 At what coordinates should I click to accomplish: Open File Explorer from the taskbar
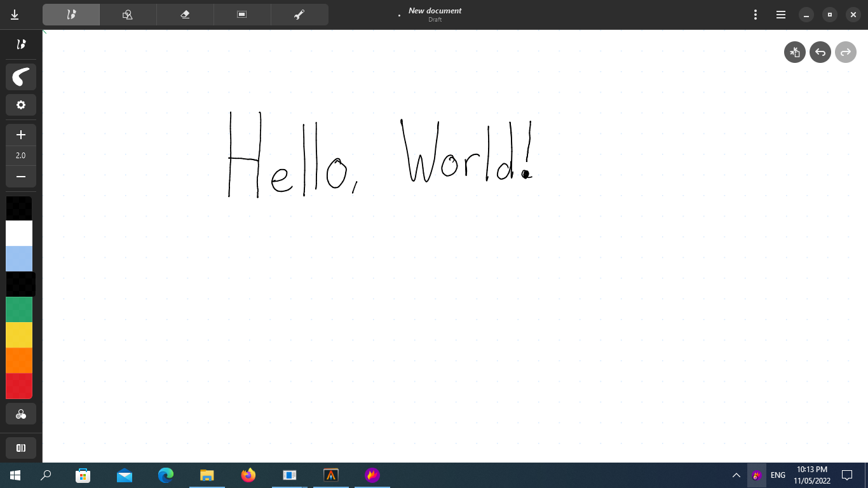[x=207, y=475]
